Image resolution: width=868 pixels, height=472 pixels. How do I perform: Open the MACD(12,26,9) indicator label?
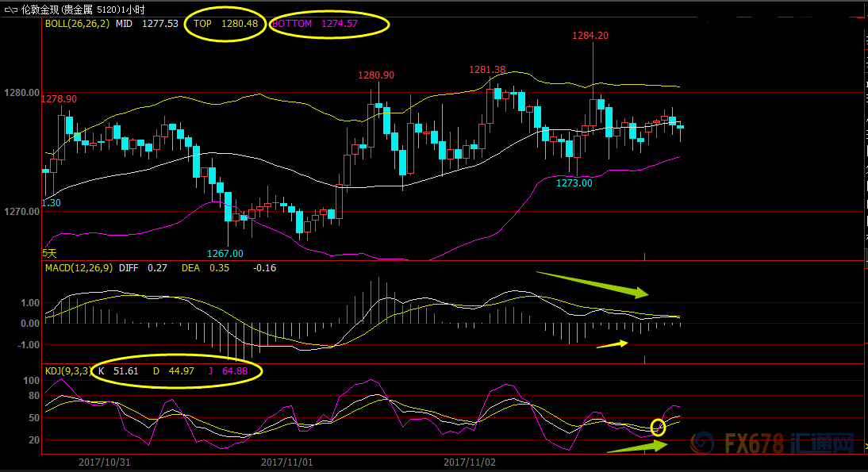point(79,268)
